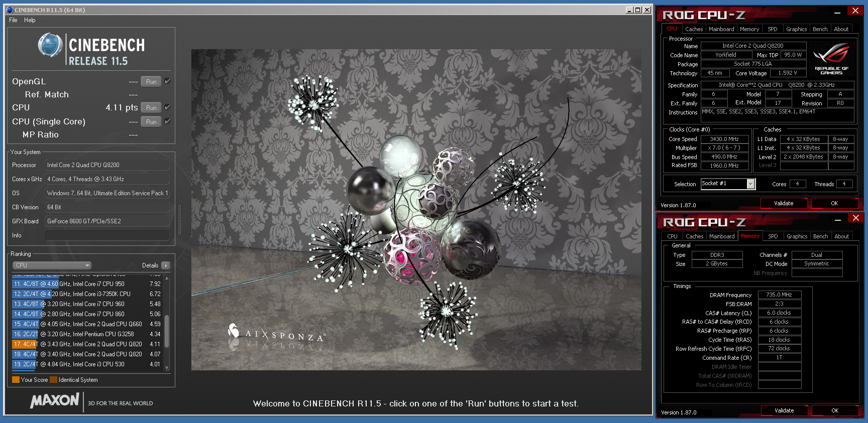The height and width of the screenshot is (423, 868).
Task: Switch to Graphics tab in top CPU-Z
Action: pos(797,29)
